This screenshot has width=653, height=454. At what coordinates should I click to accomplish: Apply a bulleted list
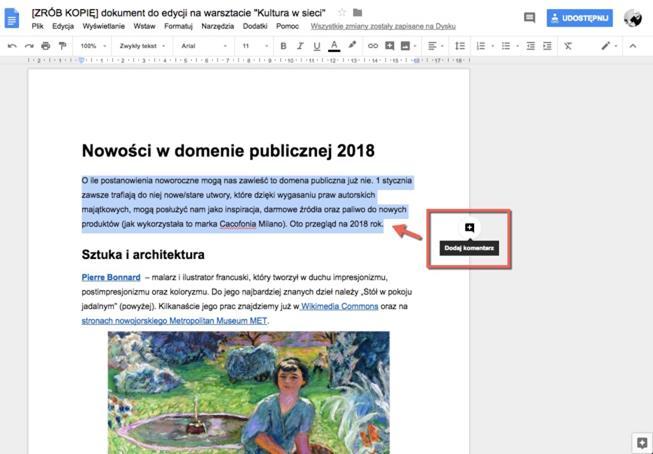click(x=506, y=46)
